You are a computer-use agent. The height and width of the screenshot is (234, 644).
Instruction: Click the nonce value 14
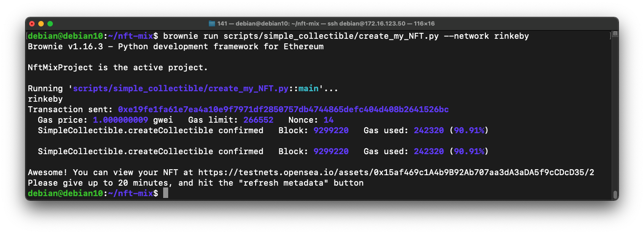coord(329,120)
